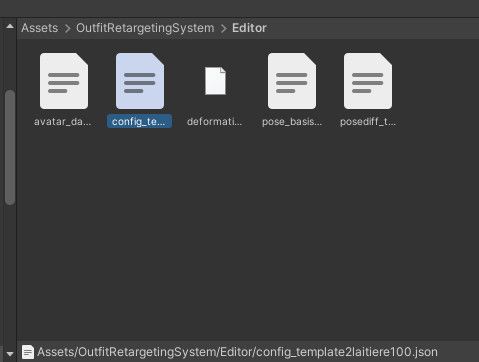
Task: Click the avatar_da... file name label
Action: click(63, 121)
